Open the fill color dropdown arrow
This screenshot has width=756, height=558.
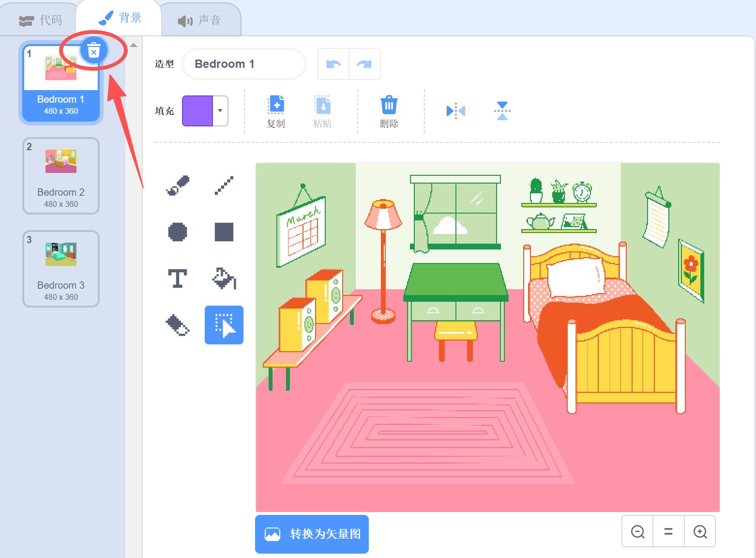coord(220,111)
